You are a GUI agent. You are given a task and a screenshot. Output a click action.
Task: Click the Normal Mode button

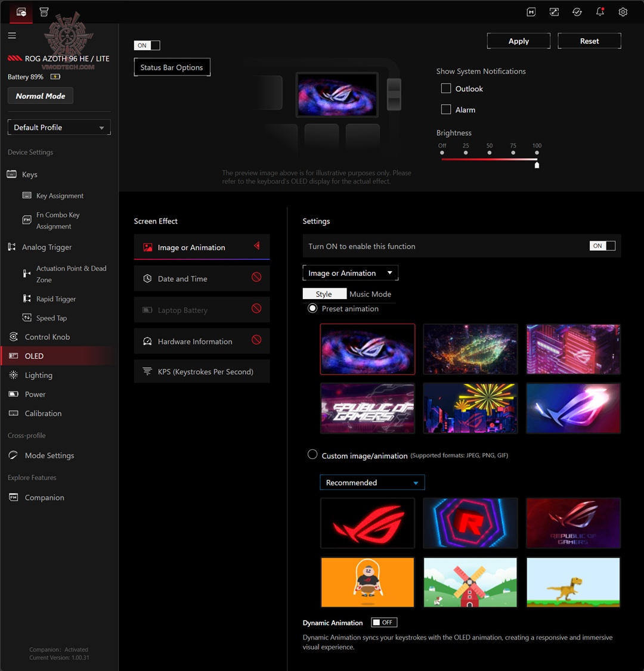click(x=41, y=96)
